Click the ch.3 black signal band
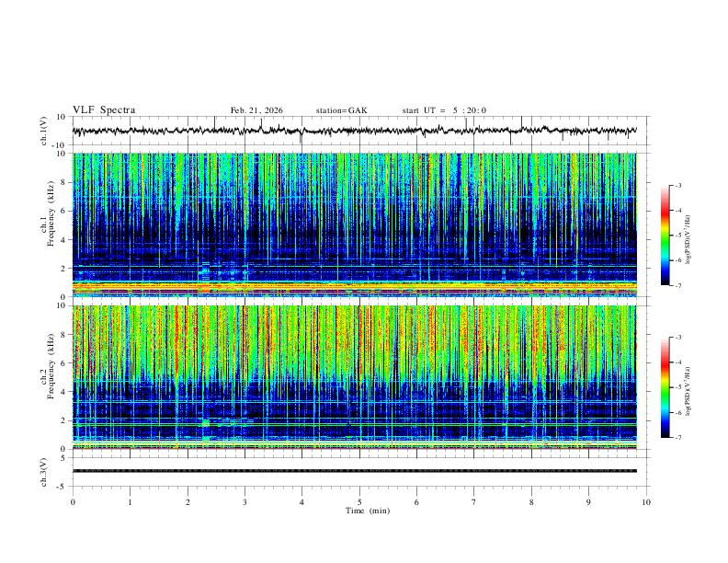This screenshot has height=563, width=728. (355, 471)
